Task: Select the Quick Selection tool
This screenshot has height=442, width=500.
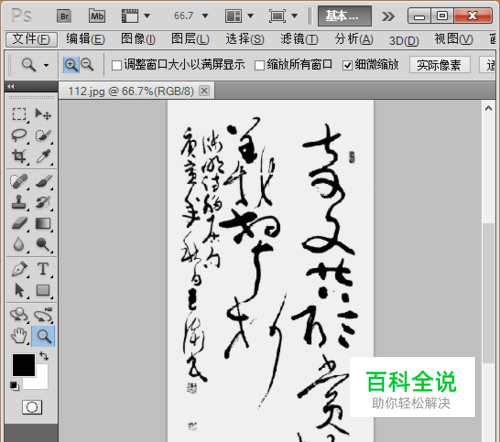Action: click(x=43, y=135)
